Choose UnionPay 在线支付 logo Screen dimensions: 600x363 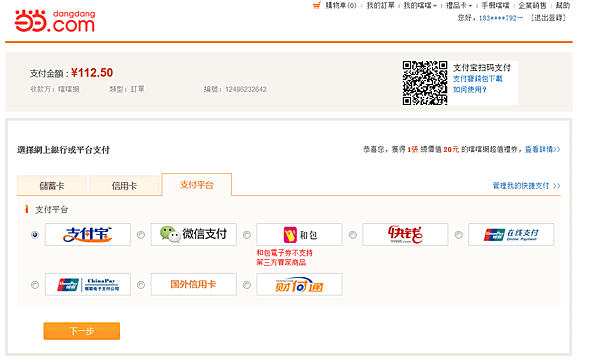click(x=511, y=234)
